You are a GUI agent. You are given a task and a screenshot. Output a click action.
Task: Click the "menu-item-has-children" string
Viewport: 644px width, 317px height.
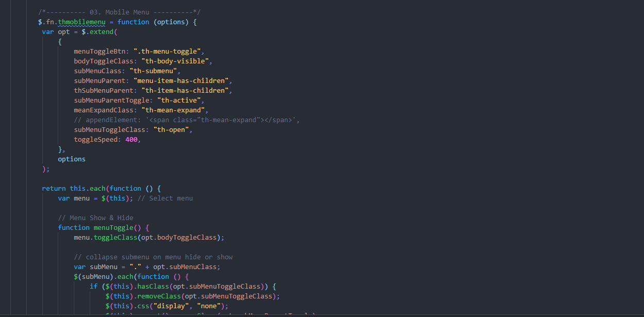click(181, 80)
